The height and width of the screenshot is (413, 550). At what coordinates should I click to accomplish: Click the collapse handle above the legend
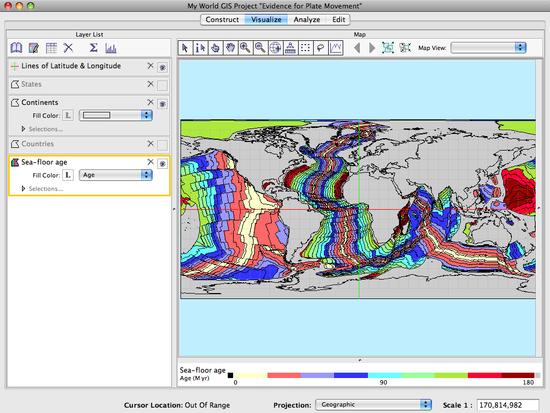[359, 360]
